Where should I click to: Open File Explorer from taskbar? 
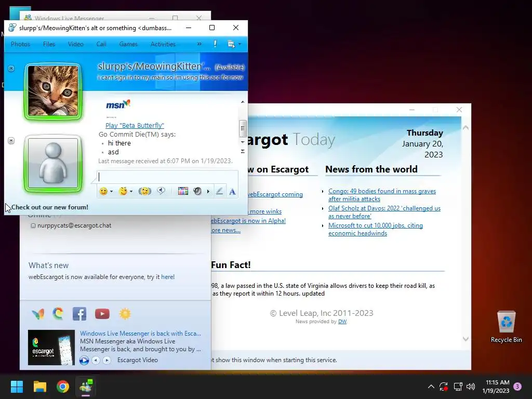pos(39,387)
